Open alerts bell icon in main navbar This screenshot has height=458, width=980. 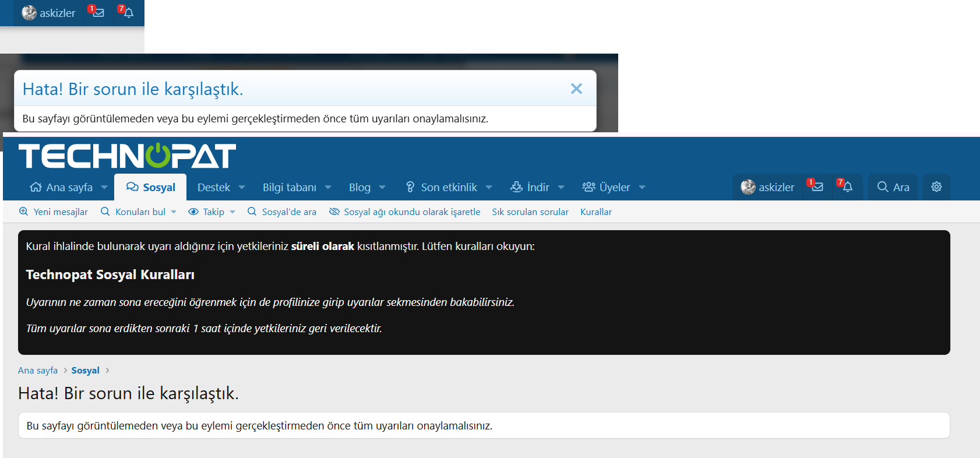point(847,187)
